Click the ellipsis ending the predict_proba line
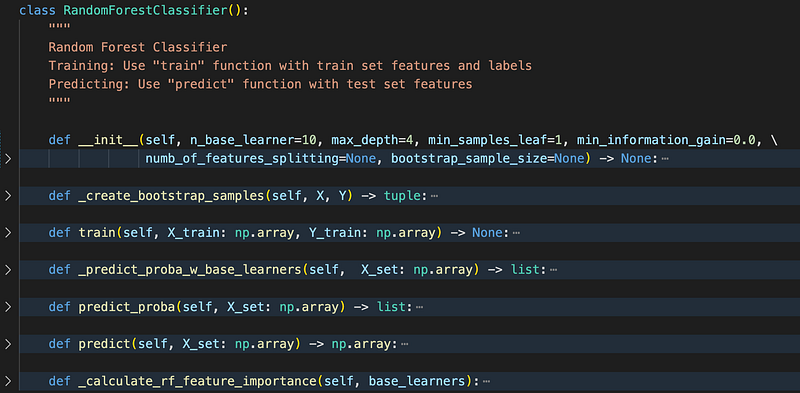Screen dimensions: 800x393 (420, 307)
